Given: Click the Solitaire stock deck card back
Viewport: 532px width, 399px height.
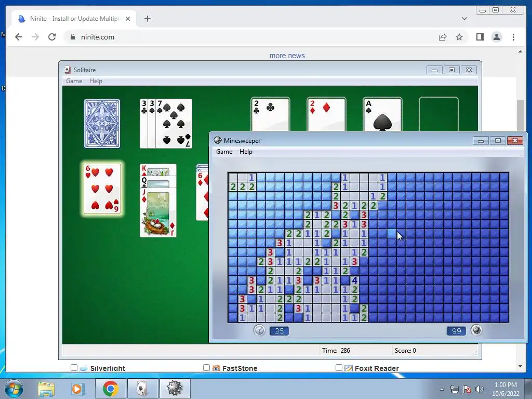Looking at the screenshot, I should pyautogui.click(x=102, y=124).
